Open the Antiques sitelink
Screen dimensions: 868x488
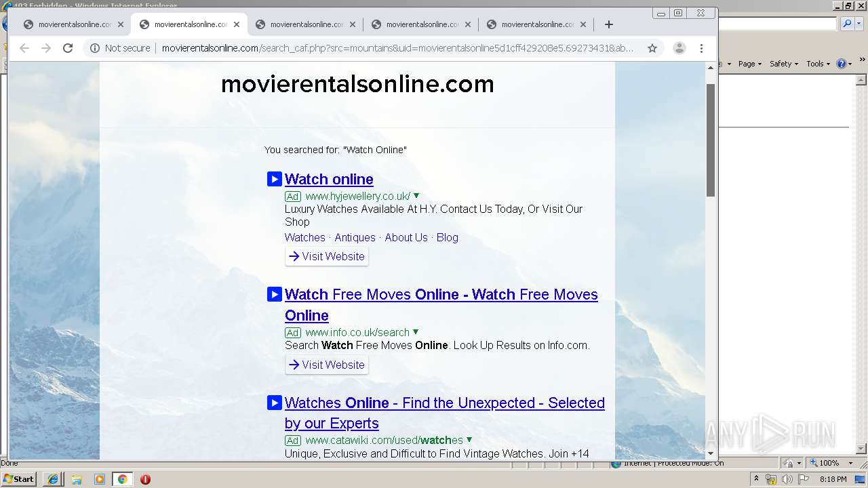click(355, 237)
